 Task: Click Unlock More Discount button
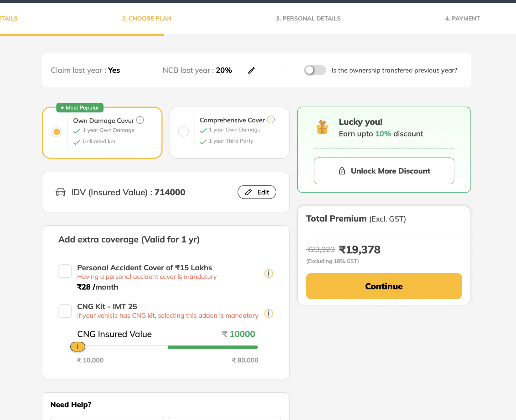click(384, 171)
